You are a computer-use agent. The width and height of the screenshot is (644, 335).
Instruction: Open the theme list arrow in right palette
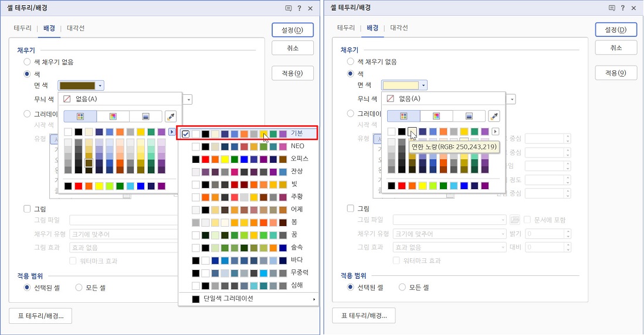coord(496,131)
